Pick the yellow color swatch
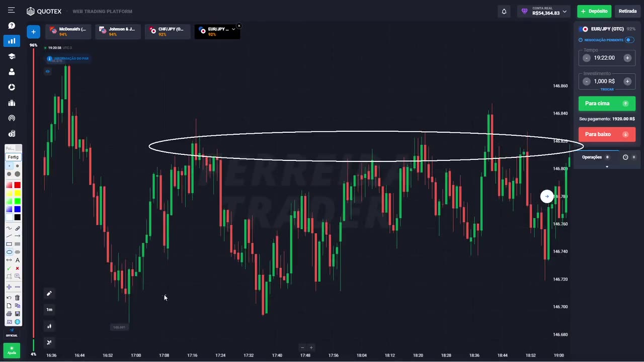The height and width of the screenshot is (362, 644). (18, 193)
